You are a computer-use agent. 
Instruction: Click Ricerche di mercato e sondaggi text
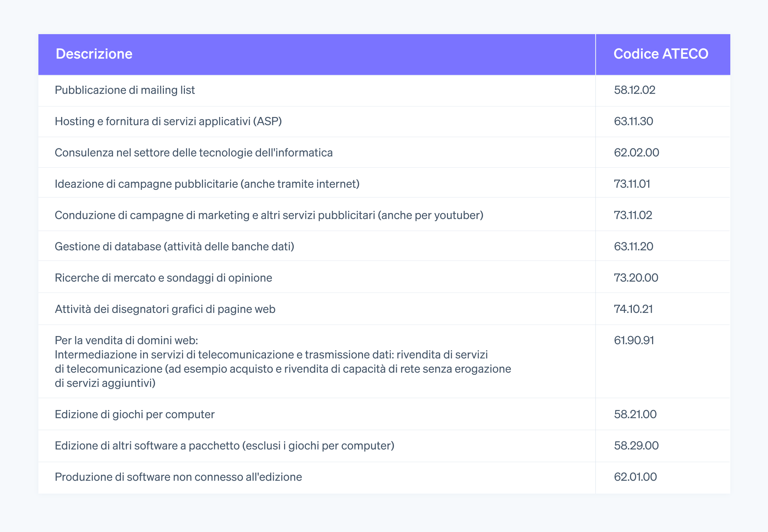(x=163, y=278)
